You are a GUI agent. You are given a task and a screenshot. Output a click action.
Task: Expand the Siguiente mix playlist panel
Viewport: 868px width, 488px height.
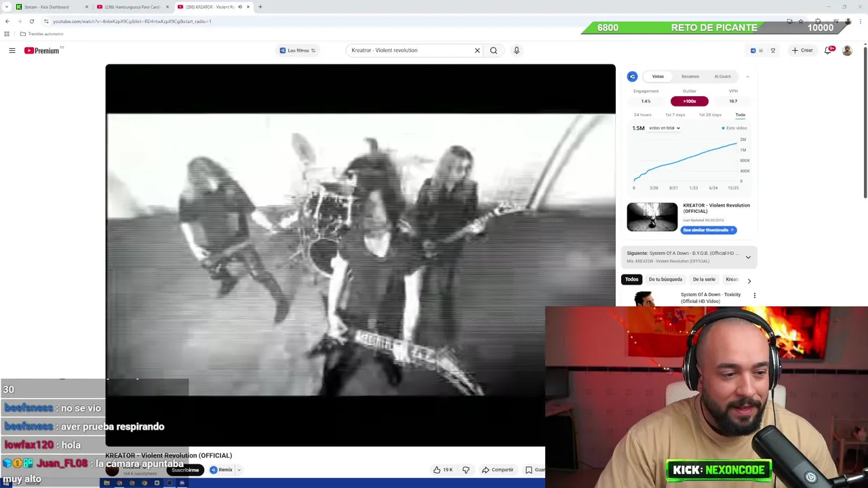click(x=748, y=257)
